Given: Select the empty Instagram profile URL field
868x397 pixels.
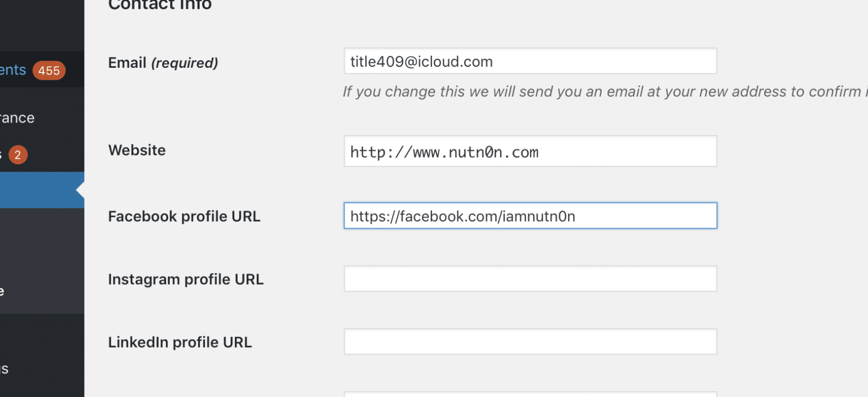Looking at the screenshot, I should pos(530,279).
